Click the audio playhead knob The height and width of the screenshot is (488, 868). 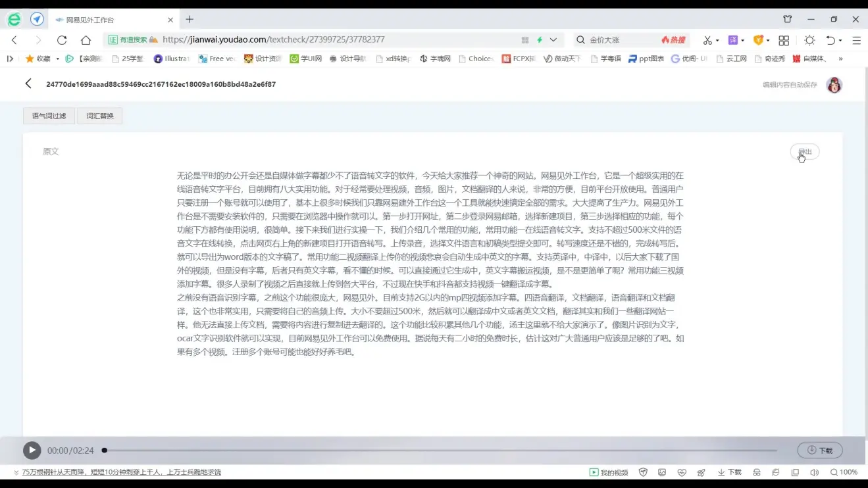[104, 451]
